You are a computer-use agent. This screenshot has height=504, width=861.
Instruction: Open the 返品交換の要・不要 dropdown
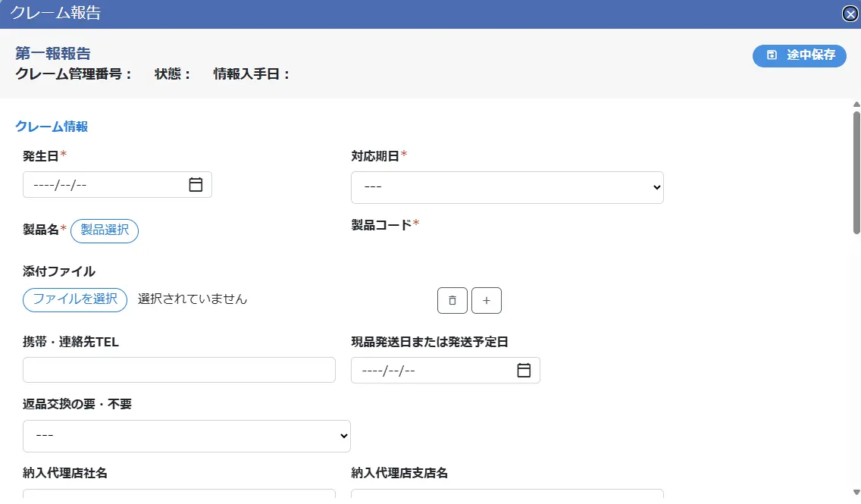(x=186, y=436)
